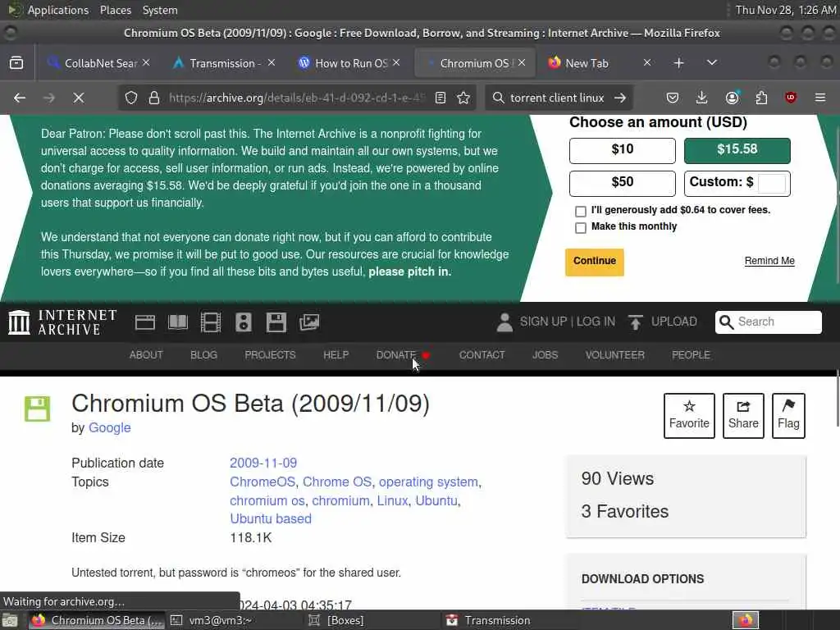The image size is (840, 630).
Task: Open Internet Archive images icon
Action: click(x=309, y=322)
